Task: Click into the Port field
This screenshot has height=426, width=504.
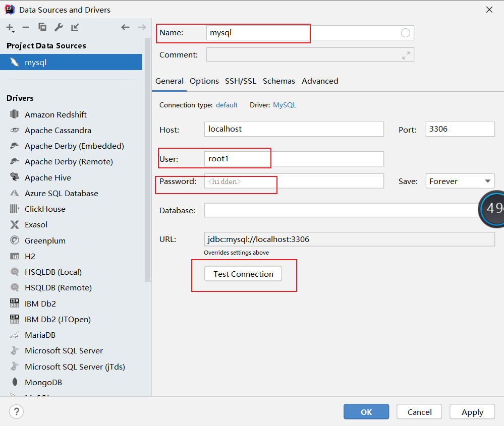Action: click(x=460, y=129)
